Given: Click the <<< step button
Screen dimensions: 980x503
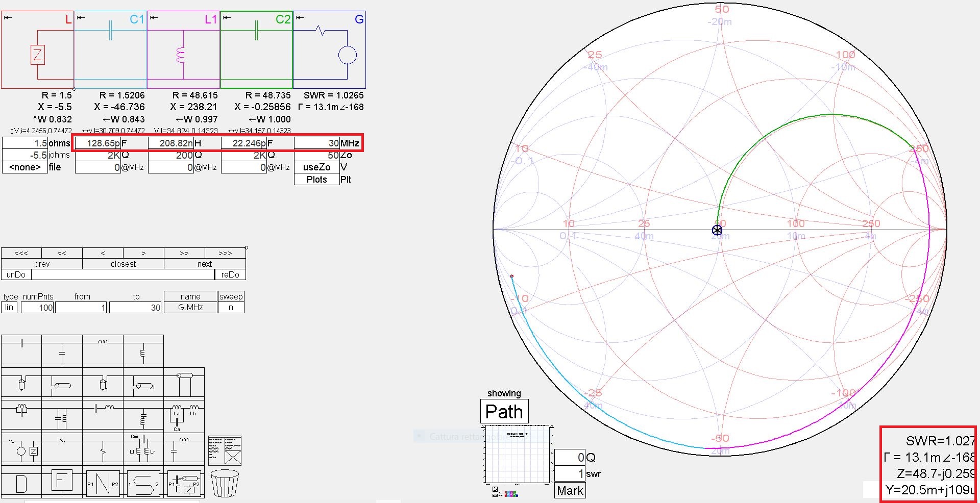Looking at the screenshot, I should (x=21, y=253).
